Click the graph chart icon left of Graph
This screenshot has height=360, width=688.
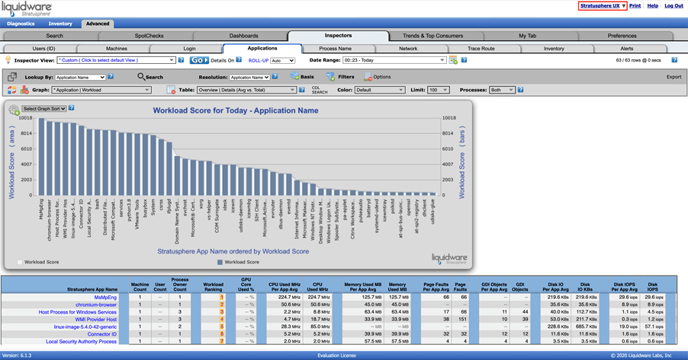(25, 90)
